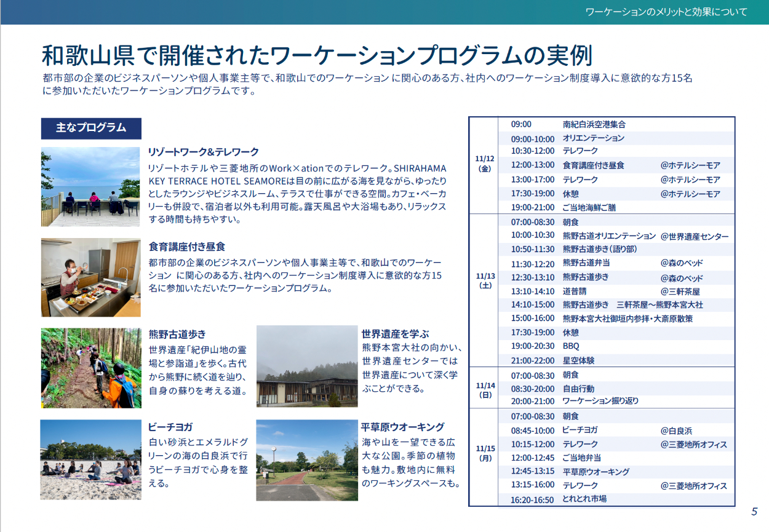This screenshot has width=769, height=532.
Task: Select the 11/14 (日) date cell
Action: point(485,390)
